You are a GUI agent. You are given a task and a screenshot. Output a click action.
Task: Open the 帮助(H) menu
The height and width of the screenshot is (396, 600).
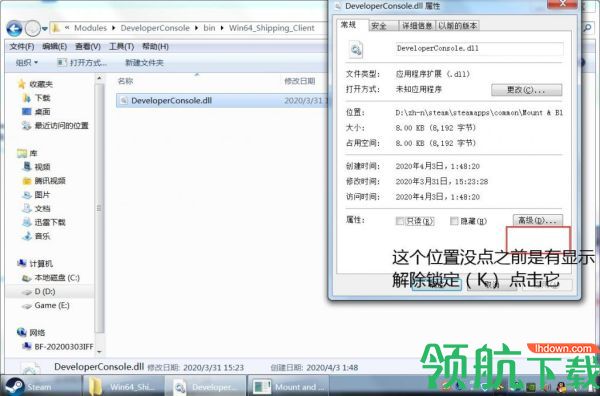point(155,47)
